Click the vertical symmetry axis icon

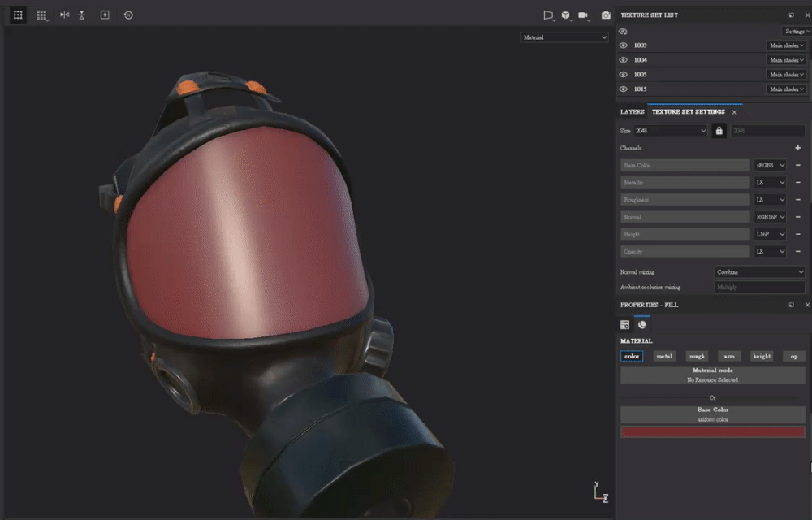[x=82, y=15]
